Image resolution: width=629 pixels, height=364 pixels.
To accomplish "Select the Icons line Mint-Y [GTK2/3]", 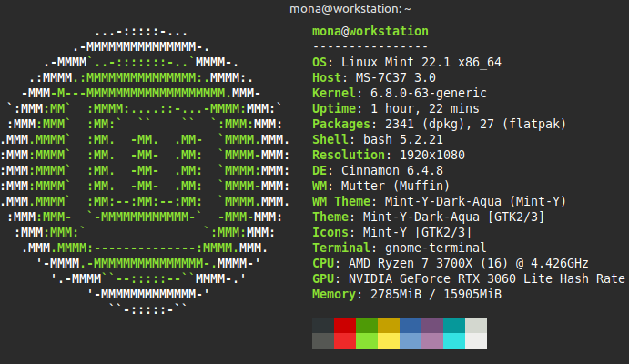I will point(392,232).
